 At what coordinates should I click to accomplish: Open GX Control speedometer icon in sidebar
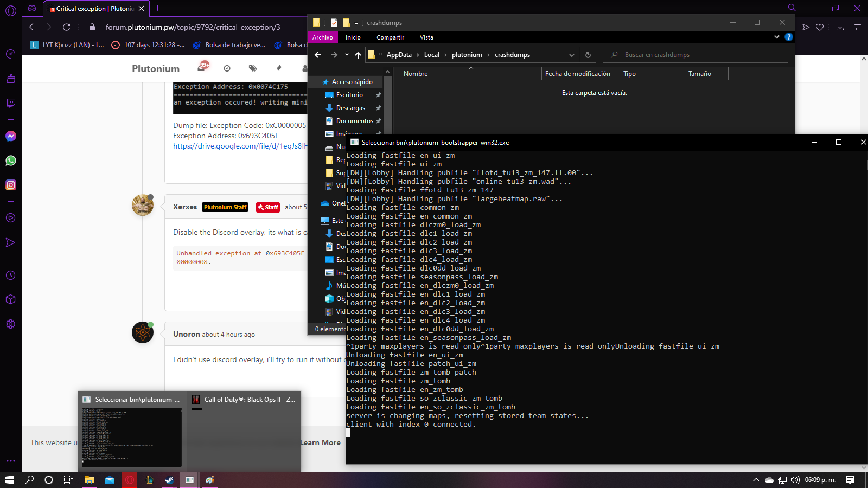10,54
